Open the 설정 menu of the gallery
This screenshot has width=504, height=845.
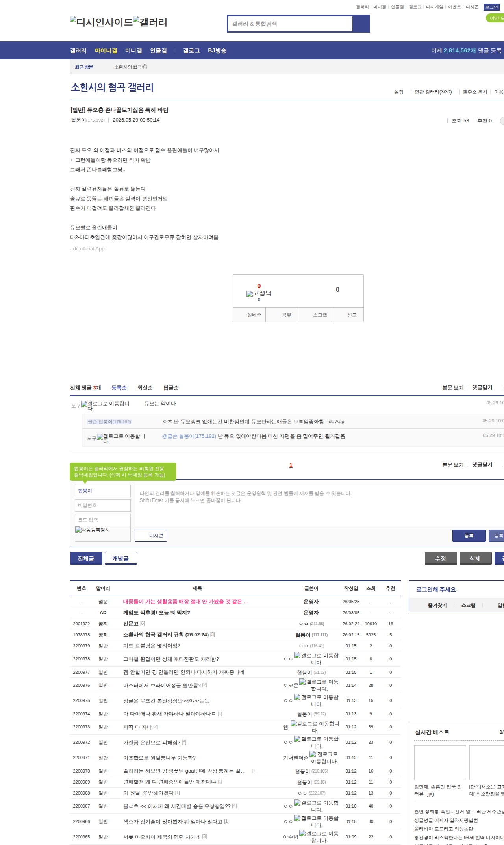point(399,92)
